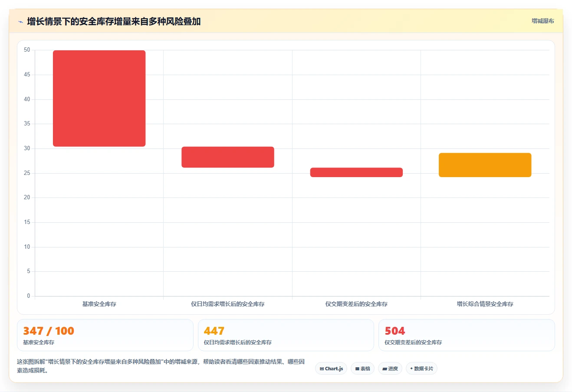572x392 pixels.
Task: Click the 表格 tag chip
Action: 363,369
